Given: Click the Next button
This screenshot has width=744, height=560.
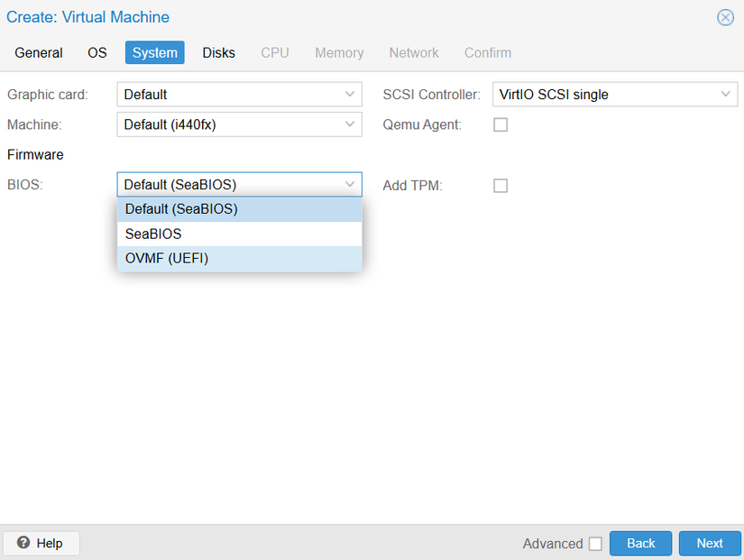Looking at the screenshot, I should (x=709, y=543).
